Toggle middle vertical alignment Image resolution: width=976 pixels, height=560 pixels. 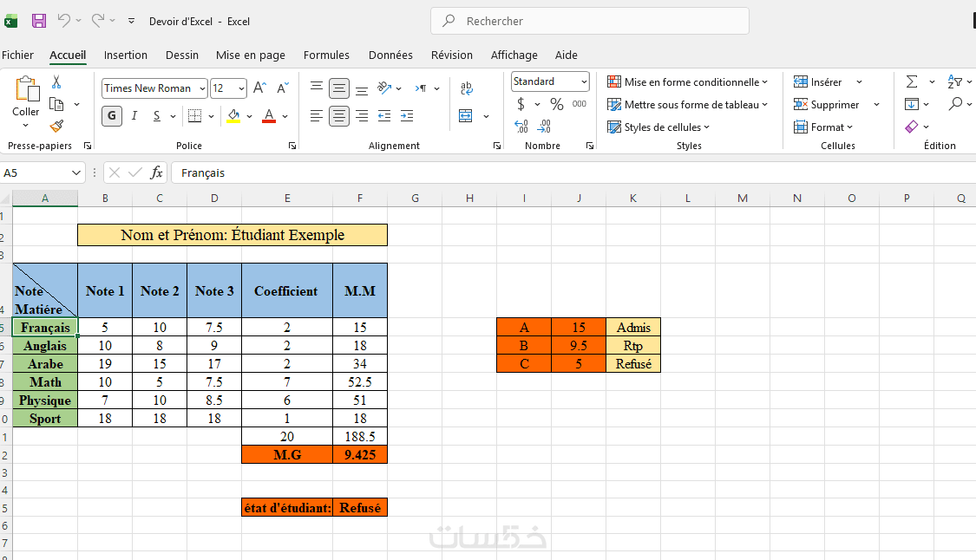339,88
